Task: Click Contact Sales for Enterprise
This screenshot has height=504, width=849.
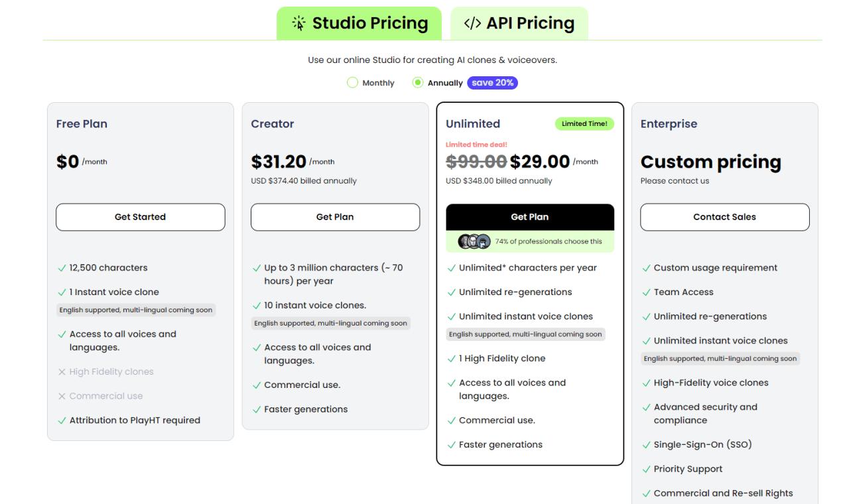Action: click(724, 217)
